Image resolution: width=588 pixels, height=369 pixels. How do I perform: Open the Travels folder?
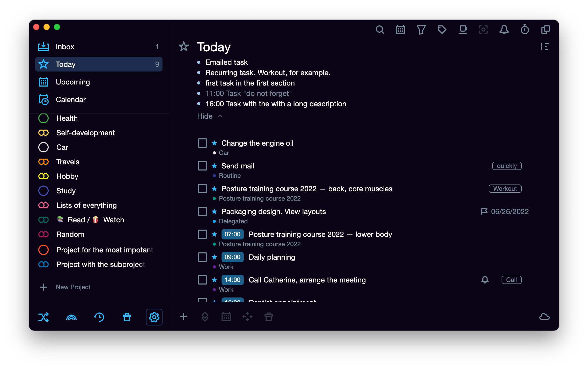point(99,162)
